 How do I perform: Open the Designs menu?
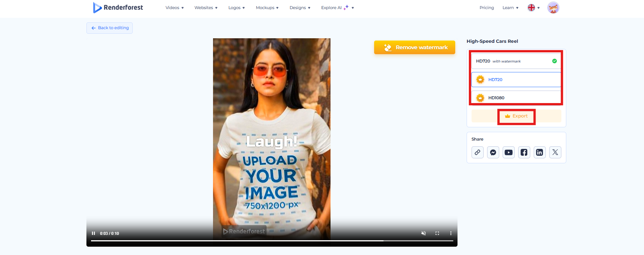[300, 8]
